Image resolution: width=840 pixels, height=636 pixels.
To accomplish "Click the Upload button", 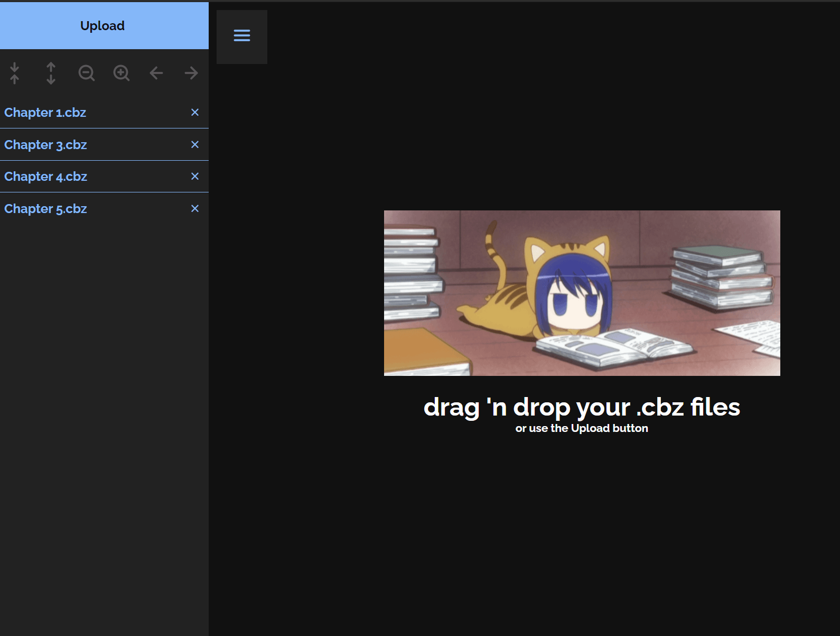I will coord(104,26).
